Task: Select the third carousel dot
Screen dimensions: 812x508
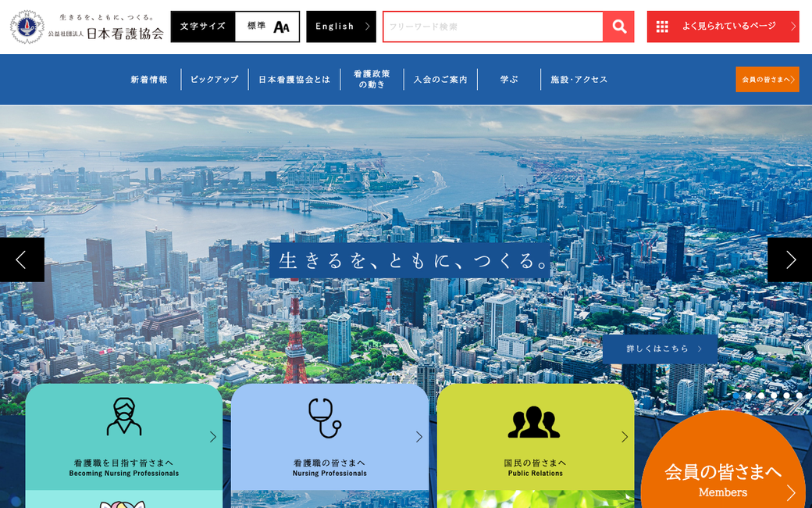Action: coord(761,395)
